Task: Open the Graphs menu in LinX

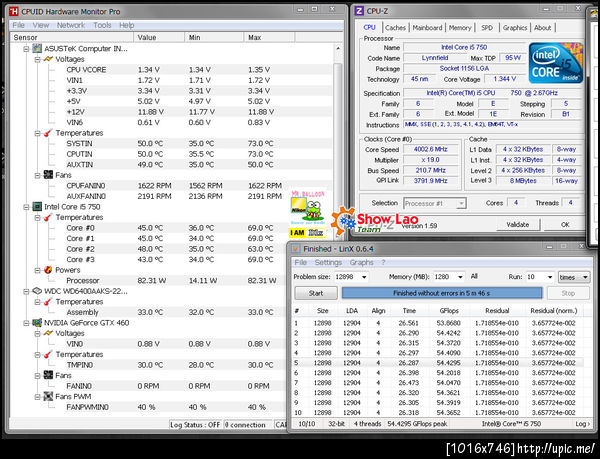Action: click(361, 262)
